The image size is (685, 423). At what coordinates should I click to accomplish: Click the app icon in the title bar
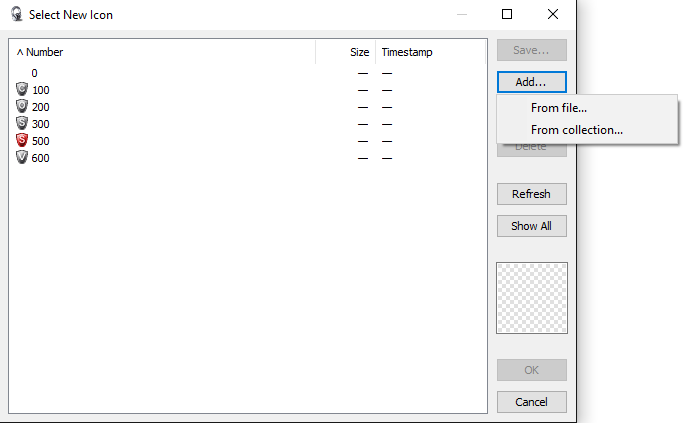coord(17,14)
